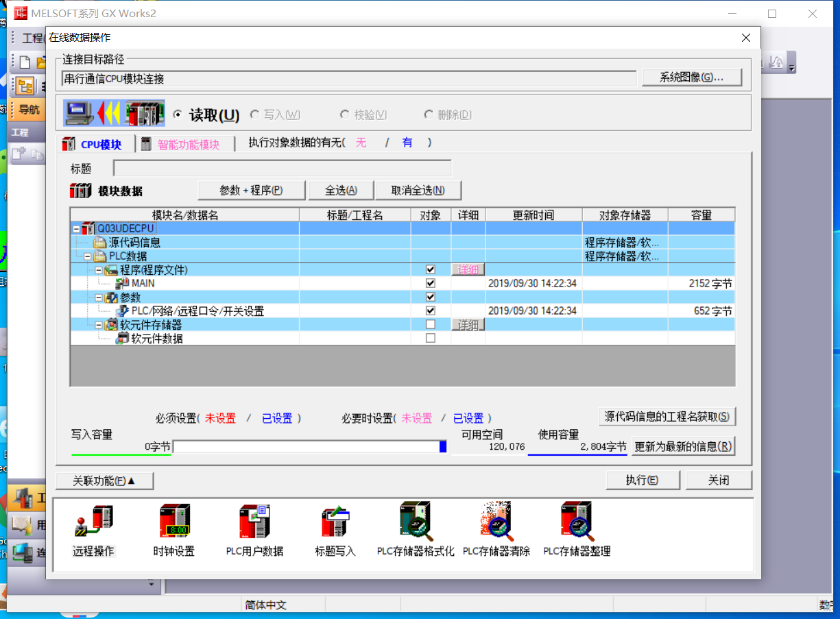The image size is (840, 619).
Task: Select the 校验(V) radio button
Action: (345, 114)
